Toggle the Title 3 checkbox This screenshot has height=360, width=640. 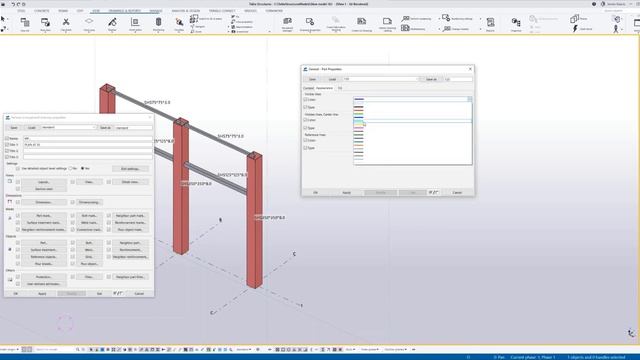coord(7,157)
